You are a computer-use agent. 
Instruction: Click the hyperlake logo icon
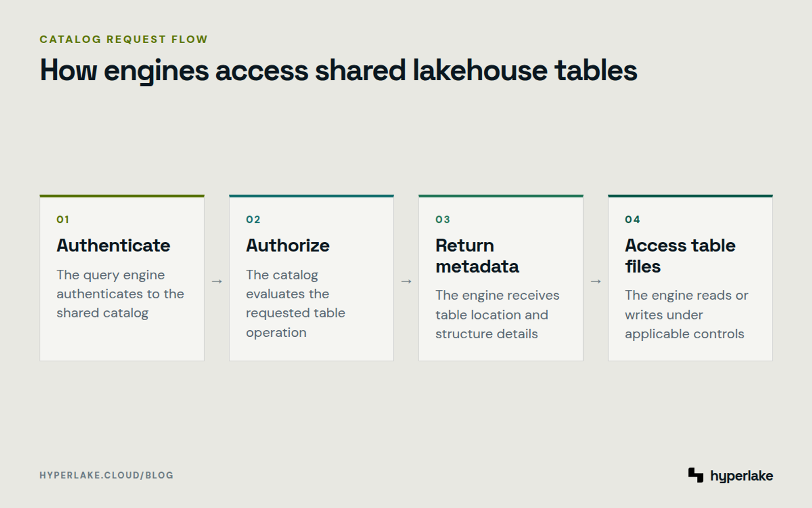(x=696, y=475)
